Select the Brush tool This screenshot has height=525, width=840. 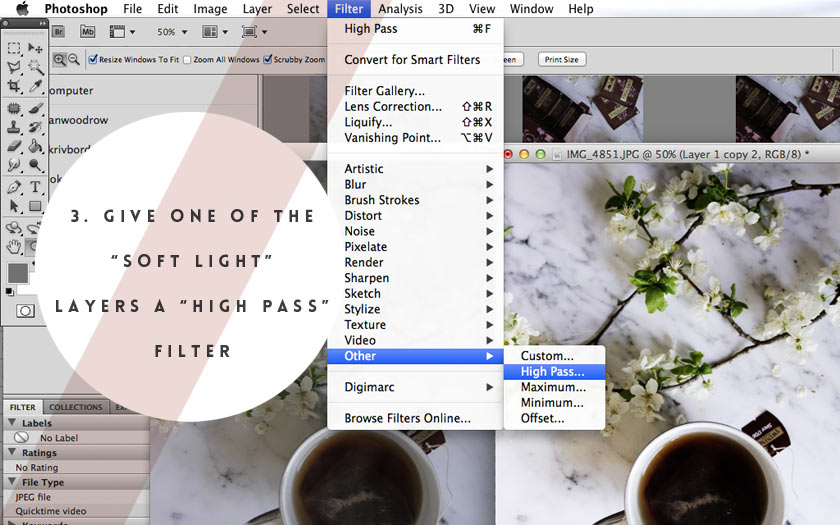click(35, 109)
